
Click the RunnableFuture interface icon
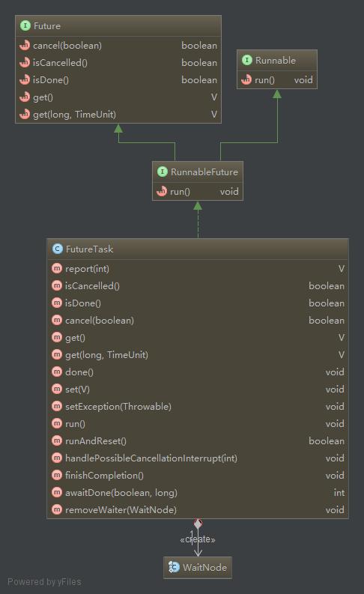[x=162, y=172]
